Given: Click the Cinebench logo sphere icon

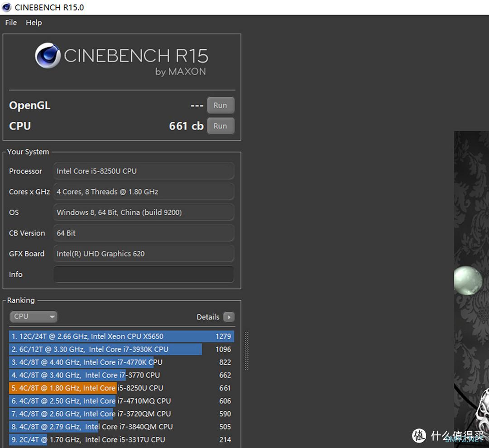Looking at the screenshot, I should click(x=48, y=56).
